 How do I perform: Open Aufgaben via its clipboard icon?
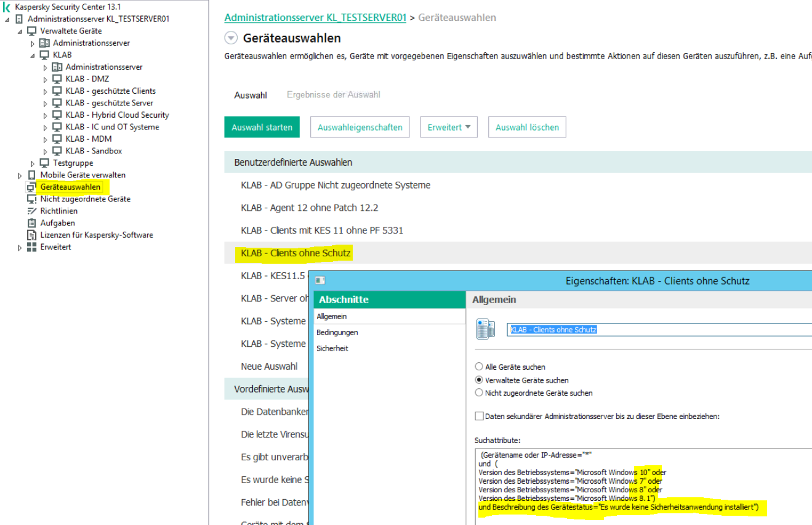(32, 223)
